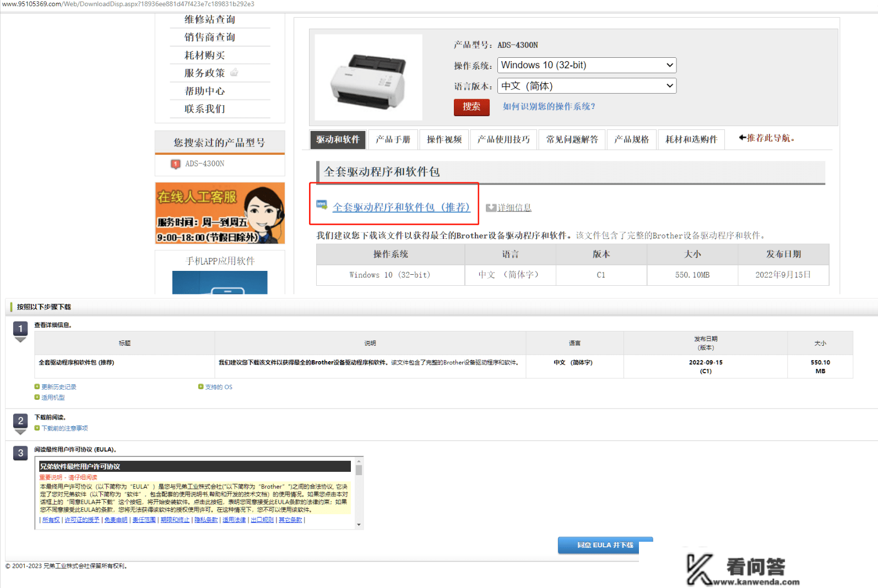Click 全套驱动程序和软件包（推荐）download link
Viewport: 878px width, 588px height.
point(401,208)
